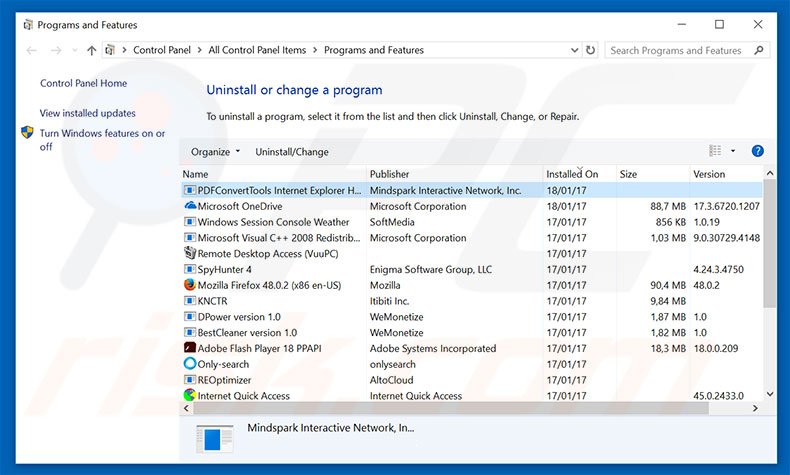The height and width of the screenshot is (475, 790).
Task: Click the change view icon
Action: 715,151
